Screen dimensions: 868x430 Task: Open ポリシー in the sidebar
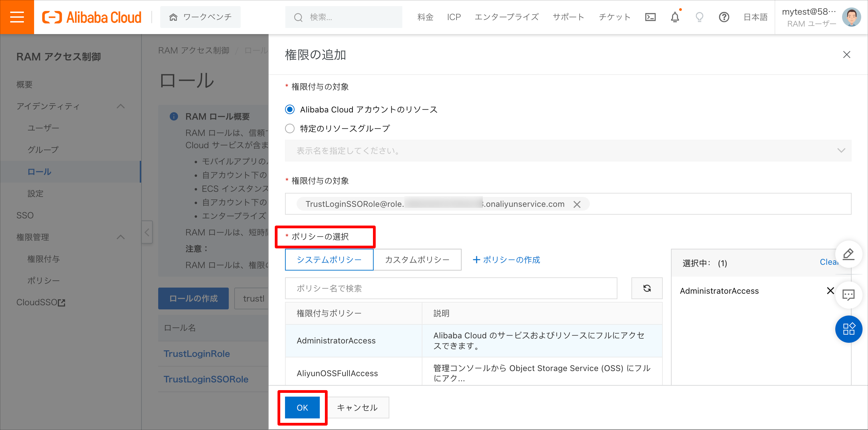(44, 281)
